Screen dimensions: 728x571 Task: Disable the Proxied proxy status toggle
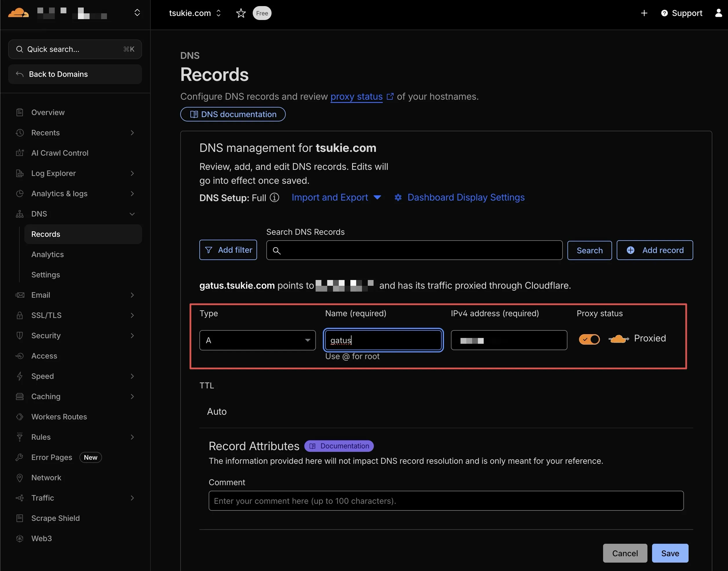(589, 339)
